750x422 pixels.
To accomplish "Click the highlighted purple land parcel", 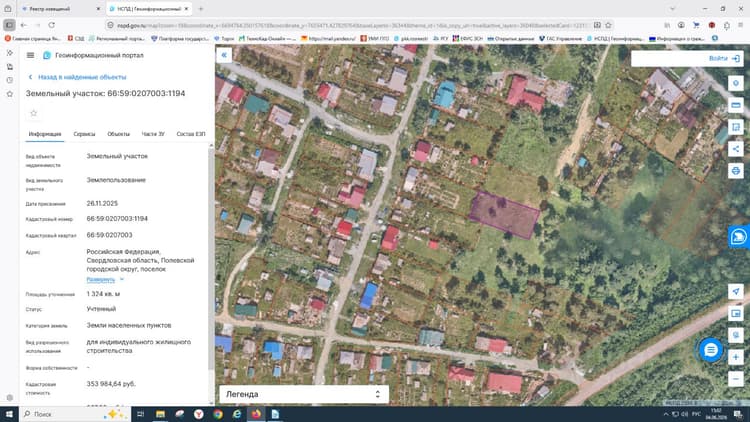I will tap(505, 215).
